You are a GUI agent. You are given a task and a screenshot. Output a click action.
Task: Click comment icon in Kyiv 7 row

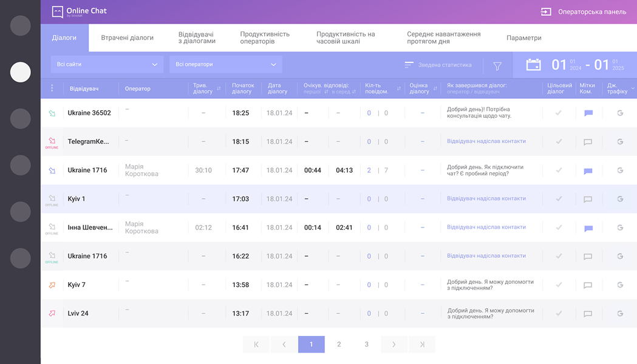point(588,285)
